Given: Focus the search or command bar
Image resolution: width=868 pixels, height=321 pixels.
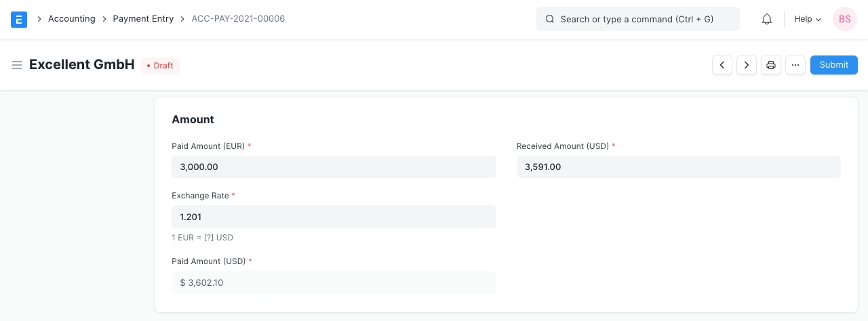Looking at the screenshot, I should coord(637,19).
